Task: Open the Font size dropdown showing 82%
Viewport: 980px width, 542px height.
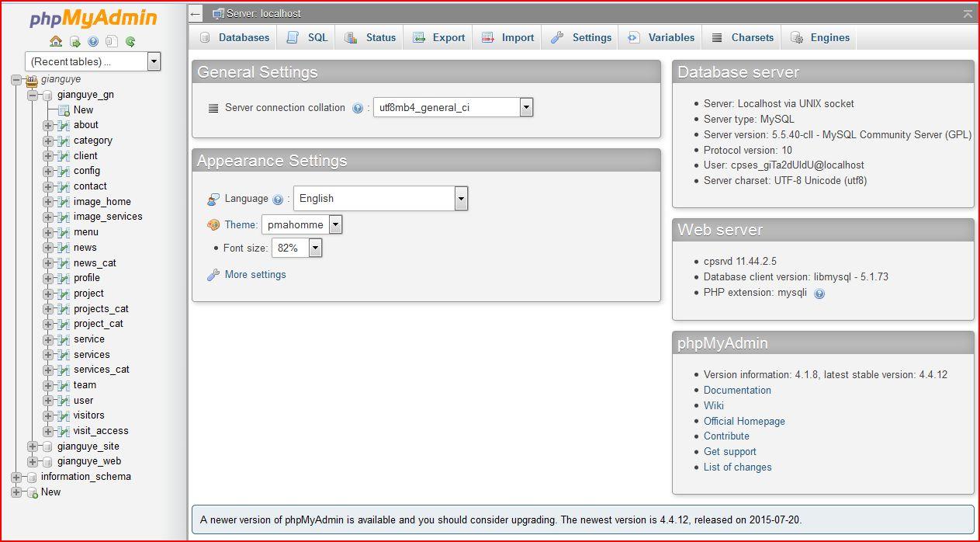Action: click(297, 248)
